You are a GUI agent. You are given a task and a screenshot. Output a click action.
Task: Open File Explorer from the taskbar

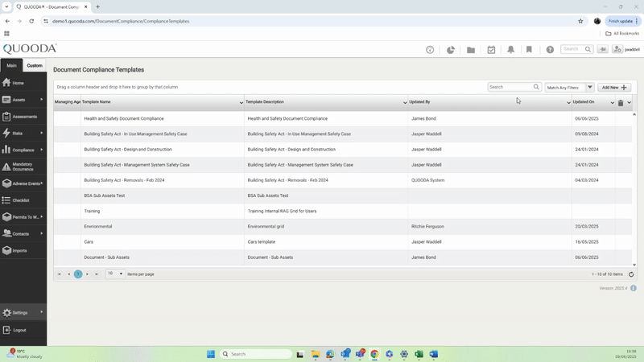pos(316,354)
